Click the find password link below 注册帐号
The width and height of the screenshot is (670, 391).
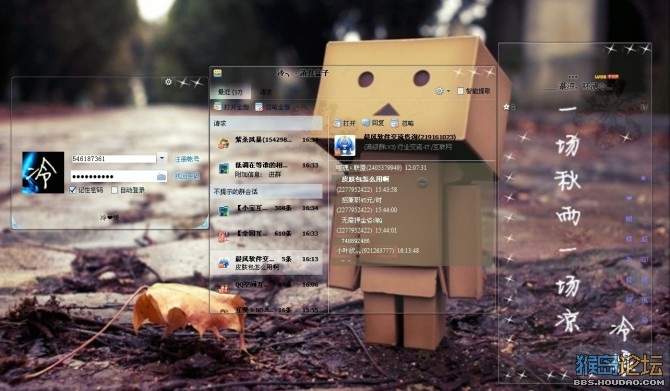point(187,176)
